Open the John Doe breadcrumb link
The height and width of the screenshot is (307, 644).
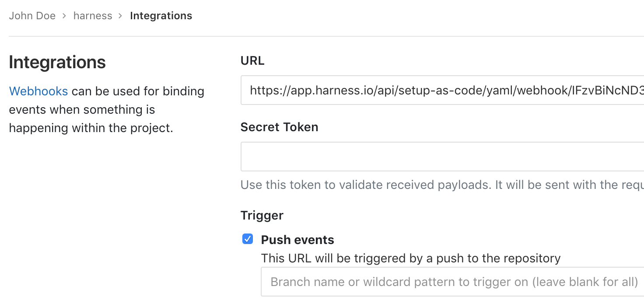(x=32, y=16)
